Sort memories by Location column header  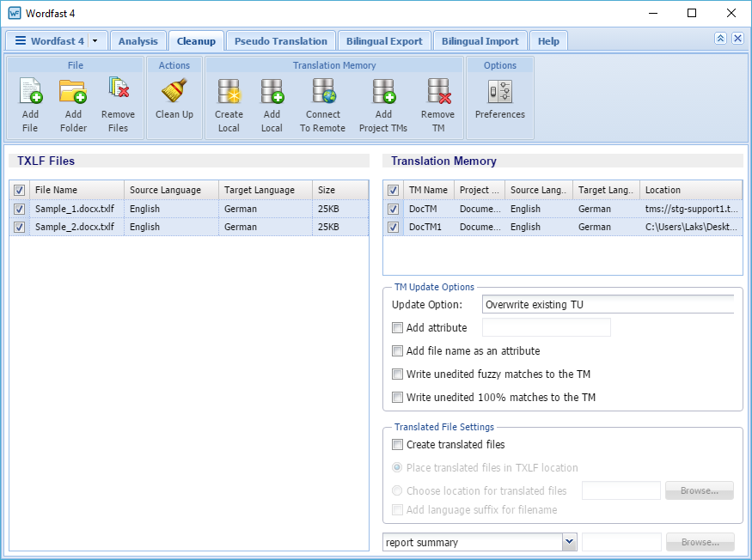[x=691, y=190]
